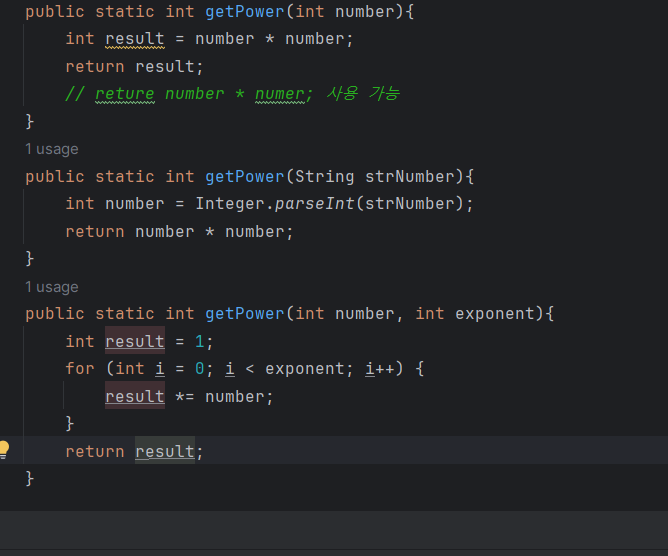
Task: Click Korean text '사용 가능' in the comment
Action: [363, 93]
